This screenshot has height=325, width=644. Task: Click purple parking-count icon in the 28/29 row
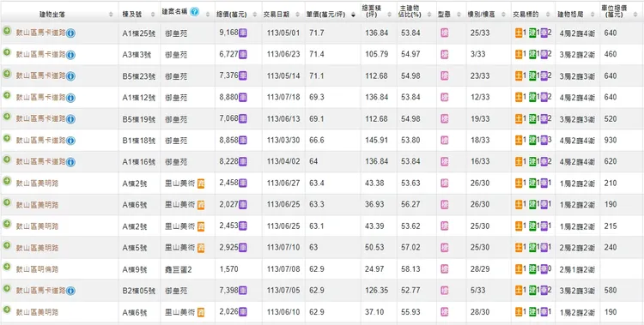pyautogui.click(x=544, y=268)
